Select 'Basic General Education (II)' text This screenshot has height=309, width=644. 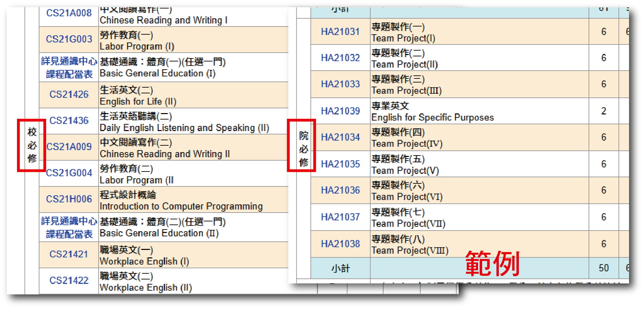coord(159,233)
